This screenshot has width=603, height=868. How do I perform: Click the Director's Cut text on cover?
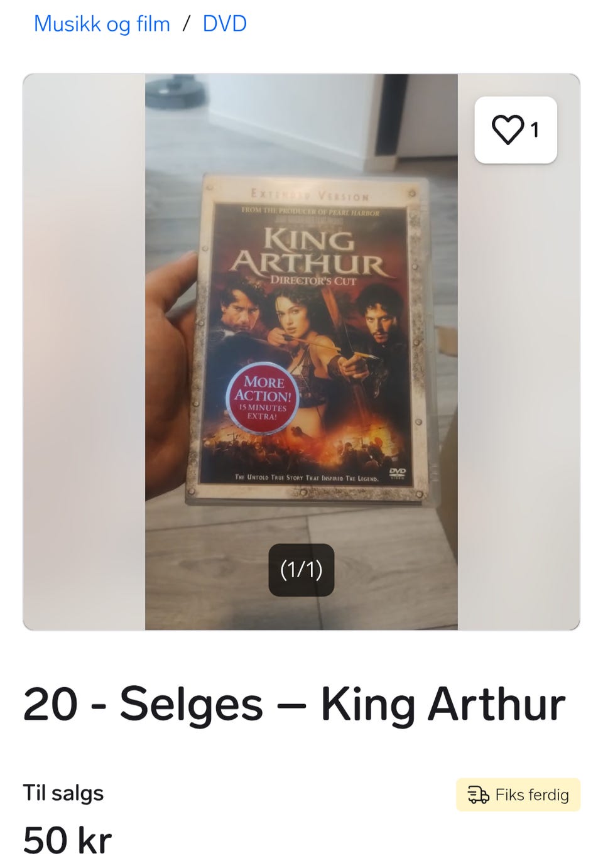[x=313, y=280]
